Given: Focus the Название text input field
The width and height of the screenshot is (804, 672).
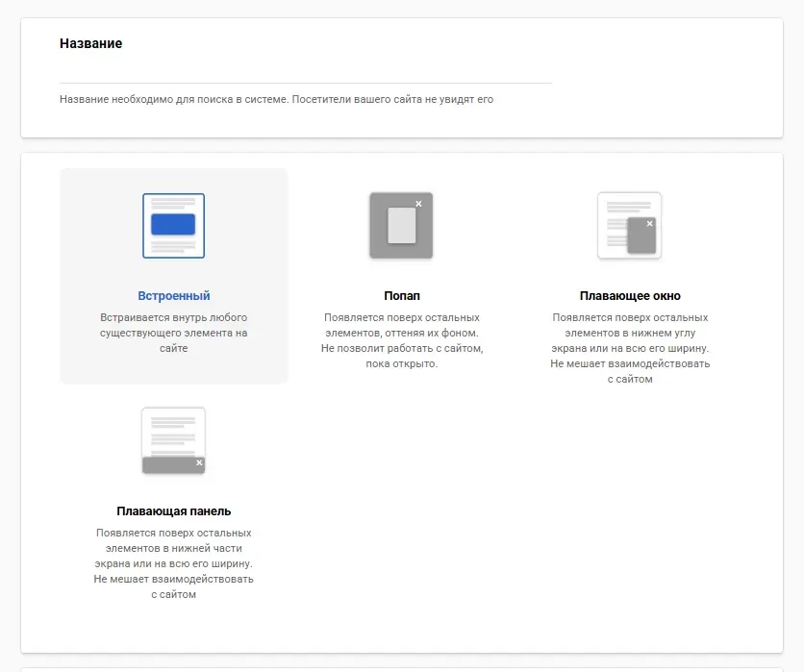Looking at the screenshot, I should pos(305,72).
